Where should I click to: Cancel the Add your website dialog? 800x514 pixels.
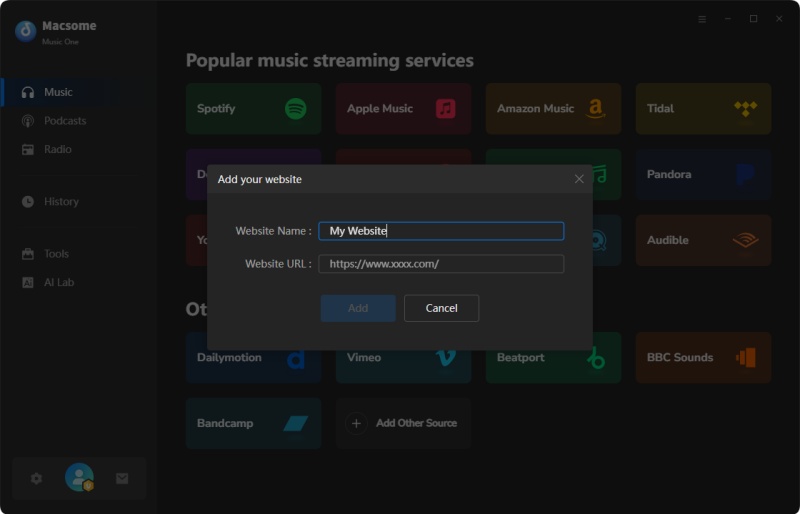(441, 308)
